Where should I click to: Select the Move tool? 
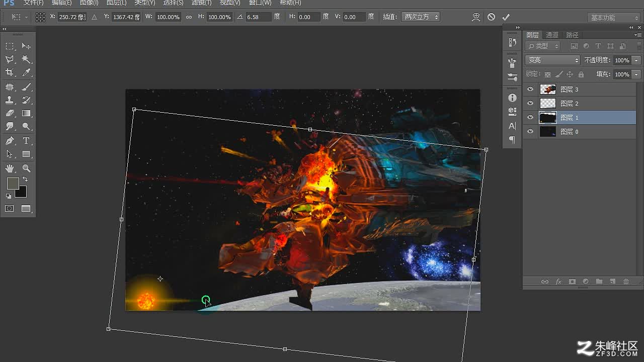(26, 46)
